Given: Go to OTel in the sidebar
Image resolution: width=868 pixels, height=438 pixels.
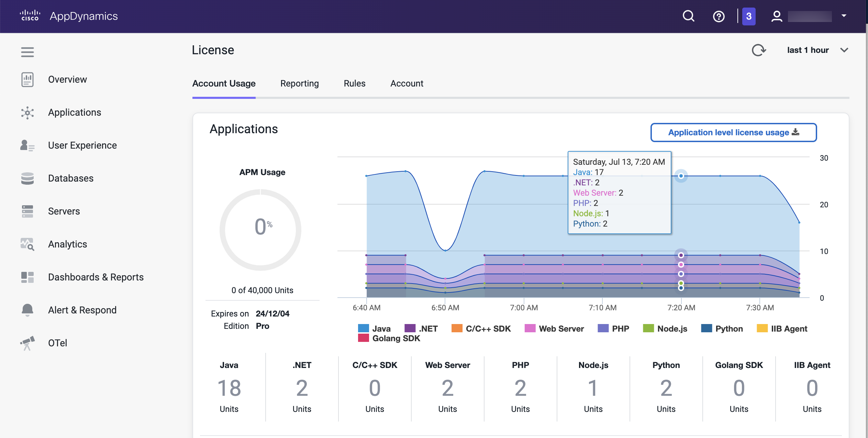Looking at the screenshot, I should (x=58, y=343).
